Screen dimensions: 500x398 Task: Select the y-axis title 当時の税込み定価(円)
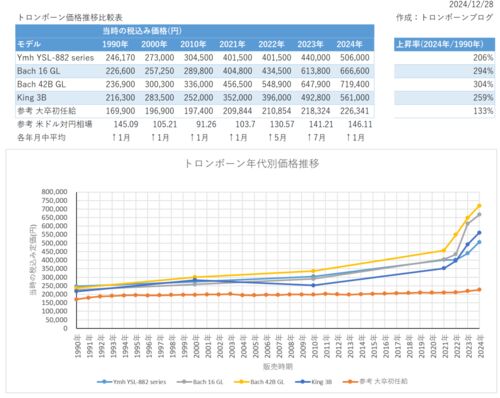(x=33, y=260)
